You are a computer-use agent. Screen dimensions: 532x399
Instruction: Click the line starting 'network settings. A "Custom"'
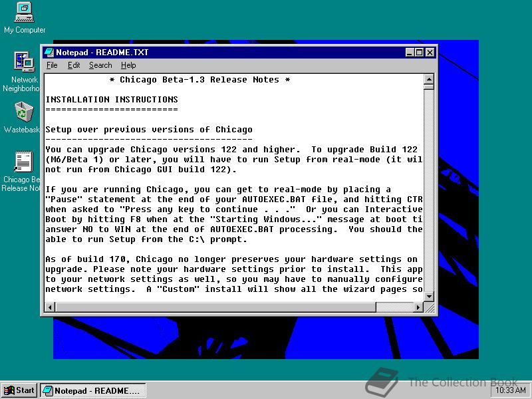pos(234,289)
